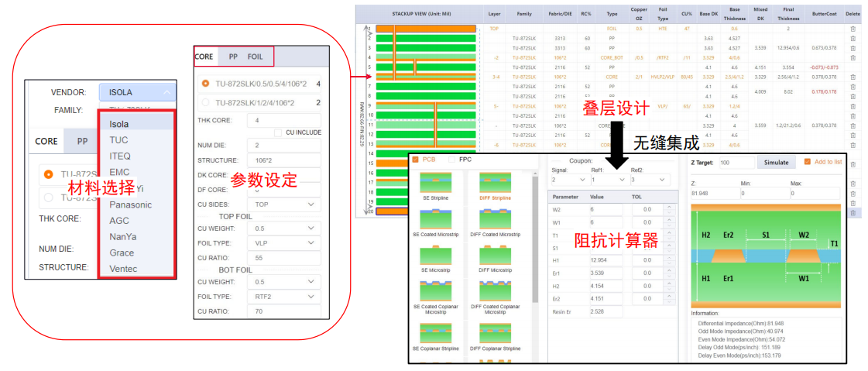Select layer 1 orange bar in stackup view
The image size is (868, 371).
pyautogui.click(x=426, y=28)
